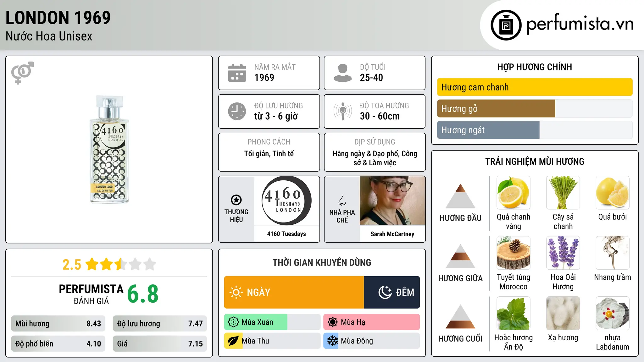Click the clock icon beside Độ lưu hương

(237, 111)
